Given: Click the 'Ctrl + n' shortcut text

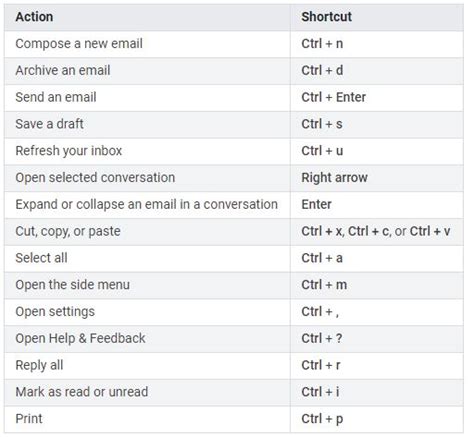Looking at the screenshot, I should pyautogui.click(x=322, y=44).
